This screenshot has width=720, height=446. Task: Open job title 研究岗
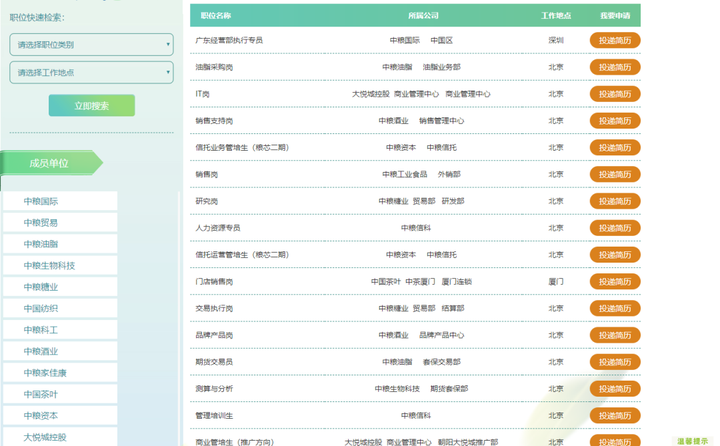[207, 201]
